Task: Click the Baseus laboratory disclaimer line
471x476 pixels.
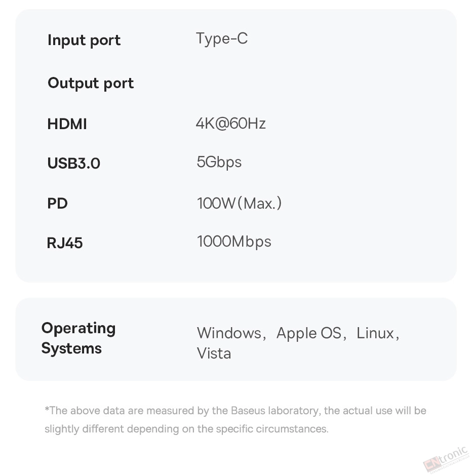Action: [x=235, y=411]
